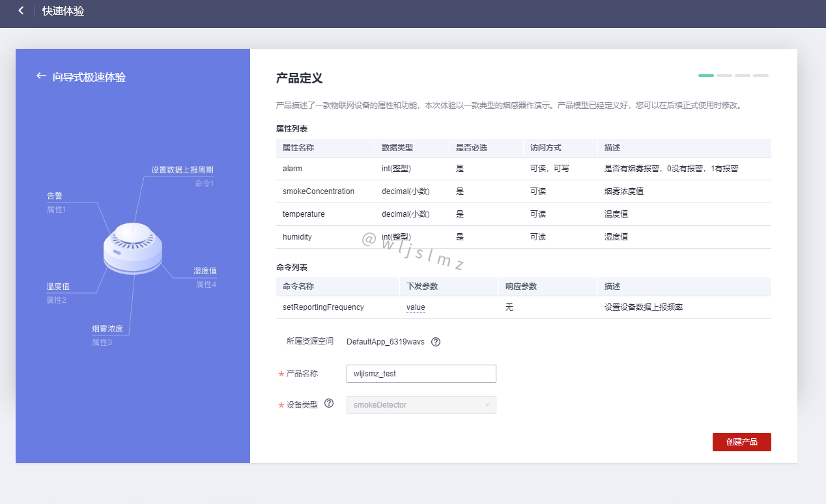Select the temperature attribute cell
This screenshot has height=504, width=826.
coord(304,214)
